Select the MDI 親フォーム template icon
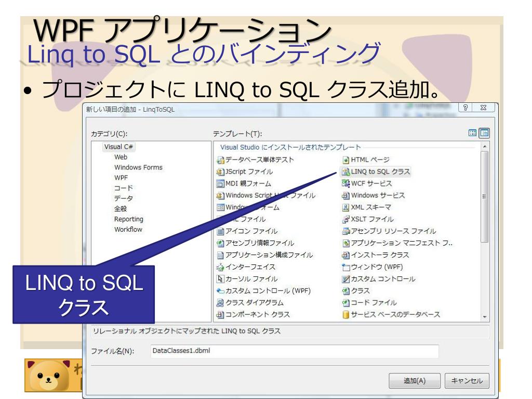This screenshot has width=532, height=399. 220,183
